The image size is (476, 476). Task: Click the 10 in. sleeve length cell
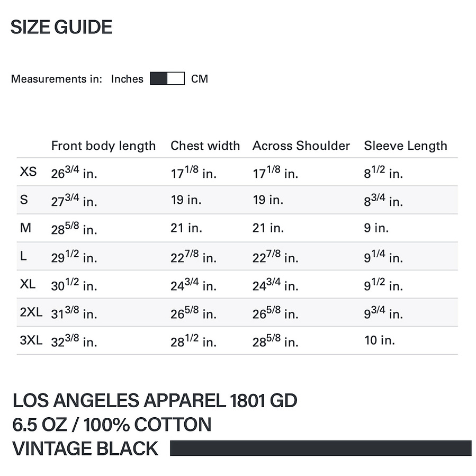(x=380, y=340)
